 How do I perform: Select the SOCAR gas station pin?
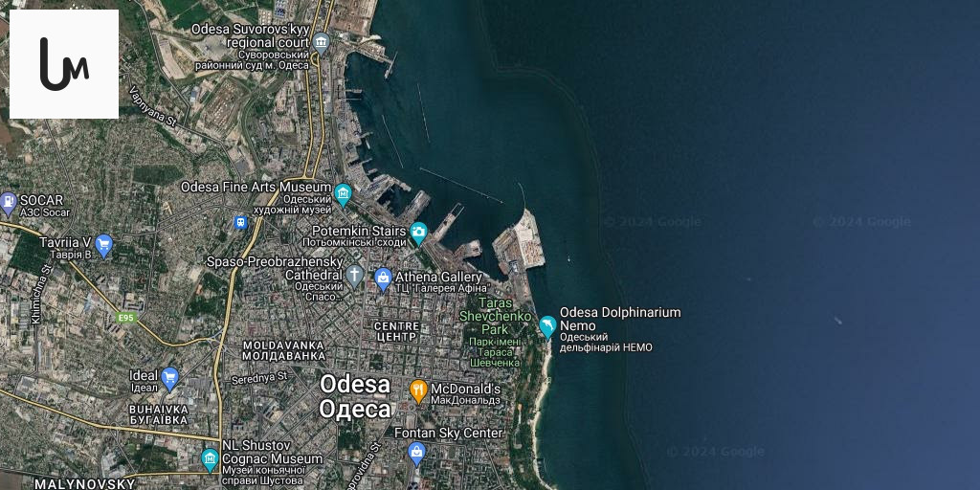pos(8,204)
